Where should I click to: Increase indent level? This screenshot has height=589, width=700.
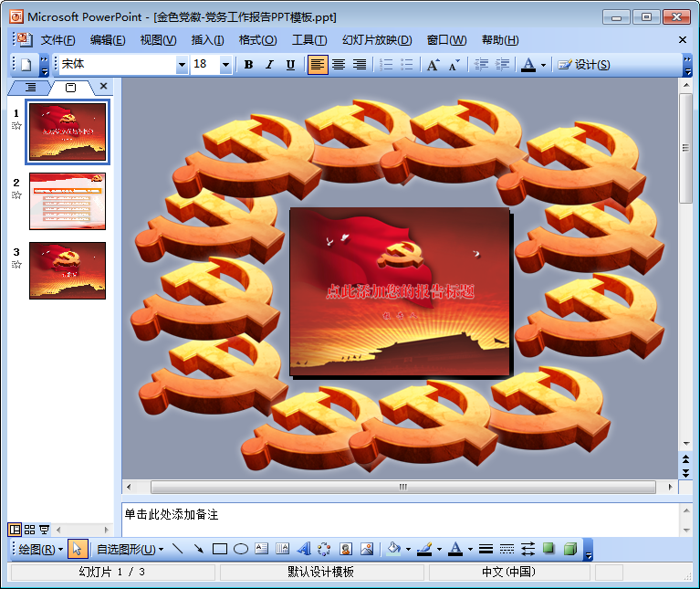coord(502,65)
